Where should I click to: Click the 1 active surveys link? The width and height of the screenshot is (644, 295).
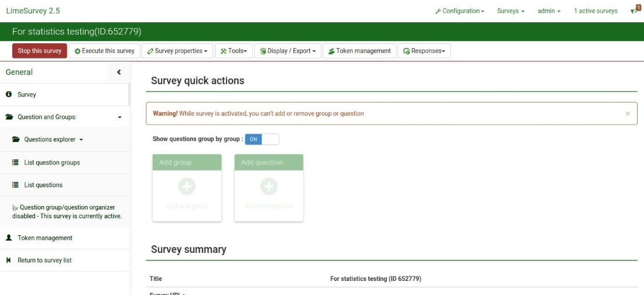pos(595,11)
